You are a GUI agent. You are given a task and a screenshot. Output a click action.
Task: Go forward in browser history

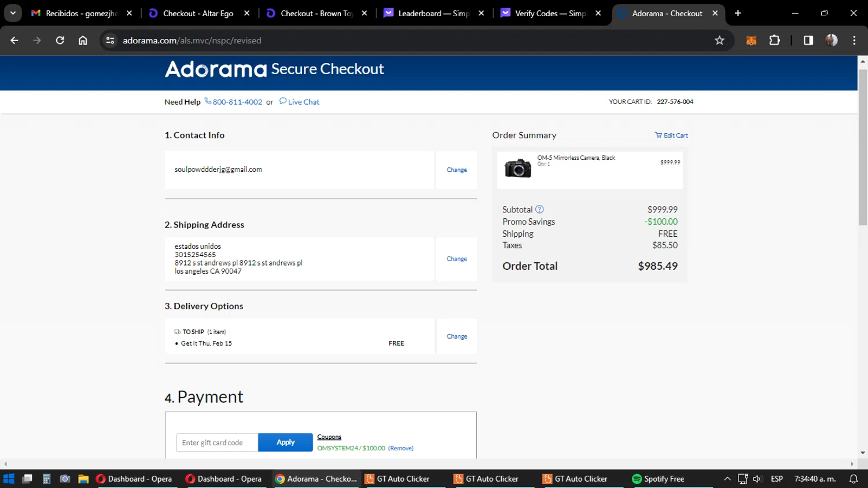pos(37,40)
